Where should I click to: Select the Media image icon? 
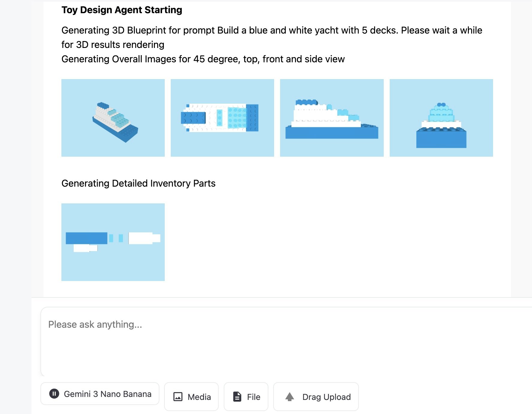point(178,397)
